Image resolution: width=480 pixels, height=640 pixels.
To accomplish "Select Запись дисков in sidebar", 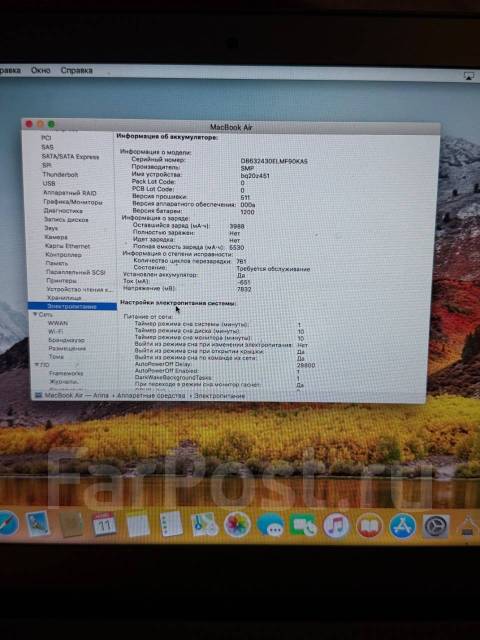I will pyautogui.click(x=66, y=219).
